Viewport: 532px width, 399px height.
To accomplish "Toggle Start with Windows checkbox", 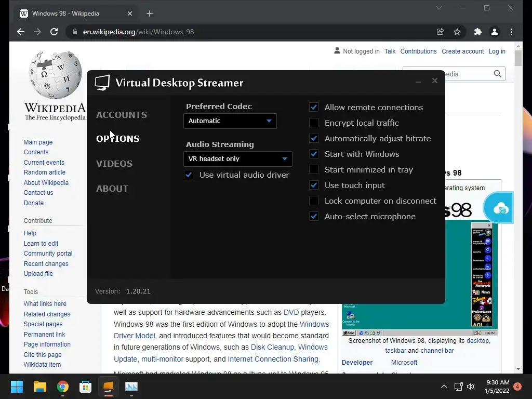I will (314, 154).
